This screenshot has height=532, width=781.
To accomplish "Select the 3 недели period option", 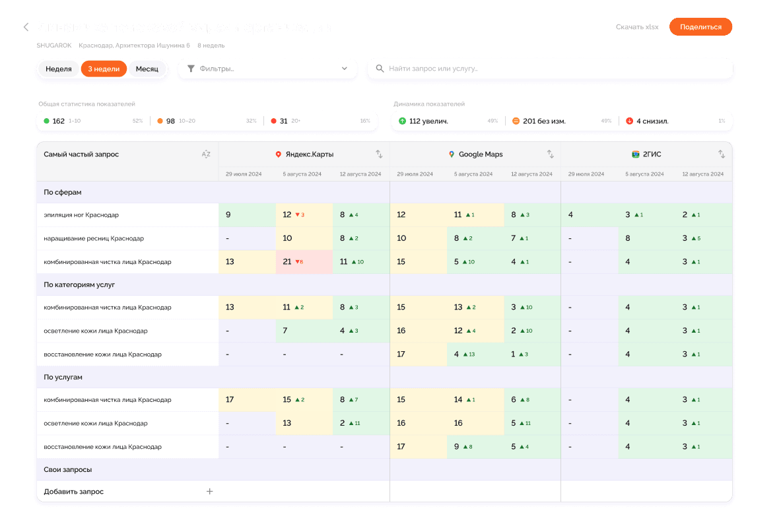I will pos(104,69).
